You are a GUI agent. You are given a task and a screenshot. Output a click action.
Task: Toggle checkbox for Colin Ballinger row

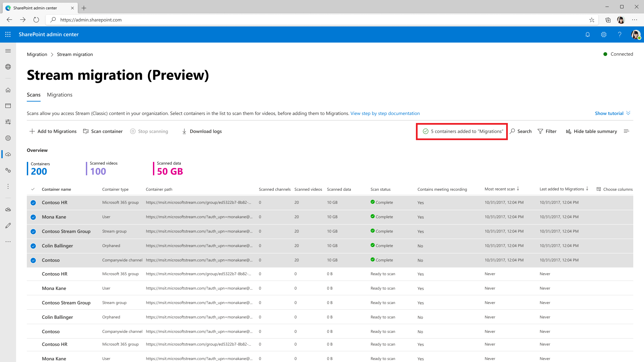33,246
